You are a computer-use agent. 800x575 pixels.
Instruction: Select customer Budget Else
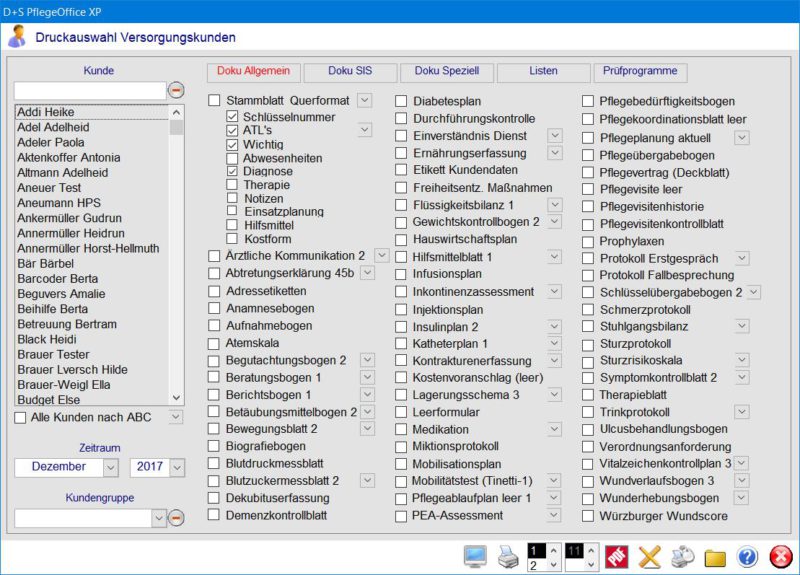pyautogui.click(x=92, y=399)
